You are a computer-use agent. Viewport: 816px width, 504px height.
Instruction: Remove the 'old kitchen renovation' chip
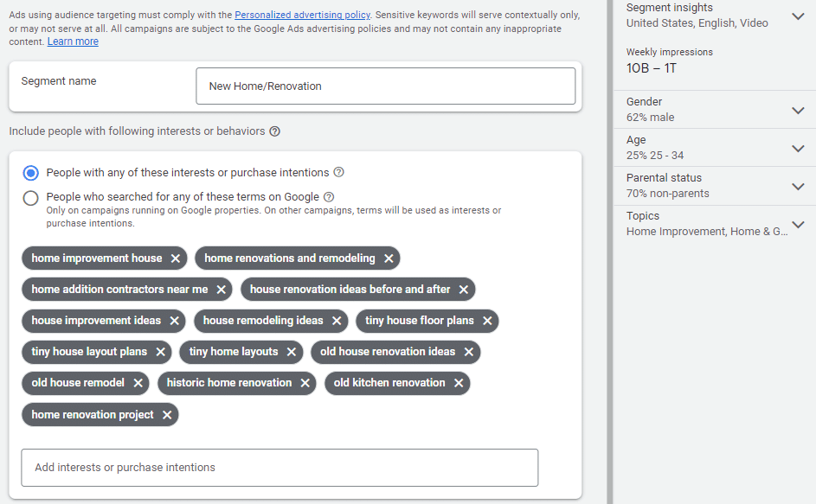coord(459,383)
